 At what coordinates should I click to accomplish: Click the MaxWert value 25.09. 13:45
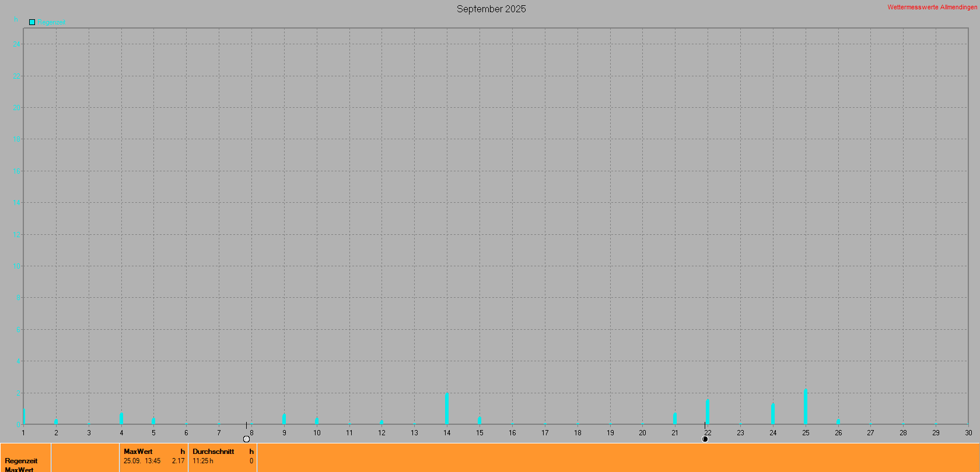(x=142, y=461)
